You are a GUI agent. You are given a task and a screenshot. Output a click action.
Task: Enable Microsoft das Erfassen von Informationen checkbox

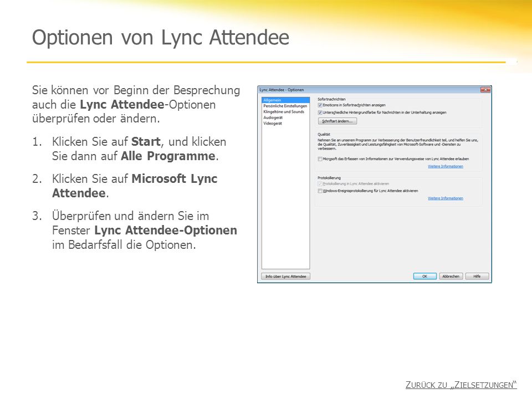(x=320, y=159)
